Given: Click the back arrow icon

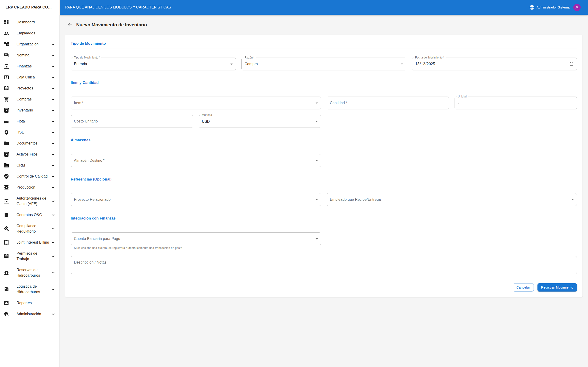Looking at the screenshot, I should click(x=70, y=25).
